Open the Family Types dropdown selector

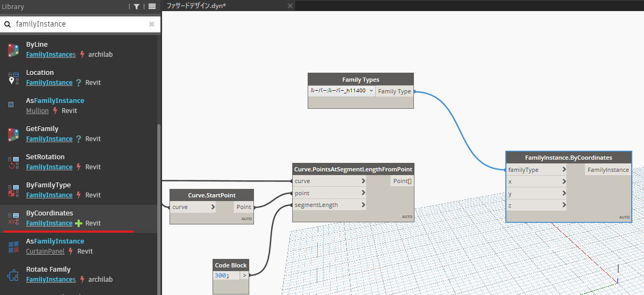pyautogui.click(x=342, y=91)
